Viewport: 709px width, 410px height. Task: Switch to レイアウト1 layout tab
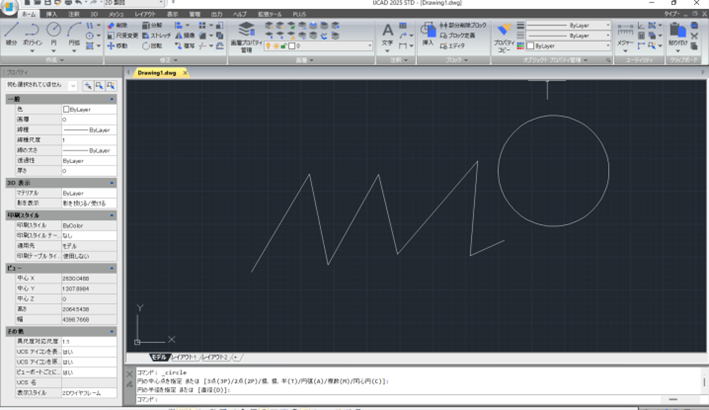(x=184, y=357)
